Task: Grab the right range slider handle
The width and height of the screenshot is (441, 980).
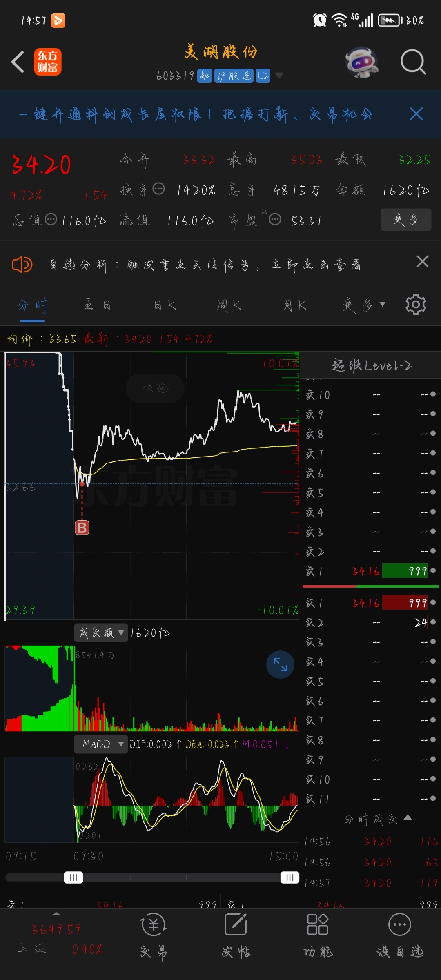Action: [x=290, y=878]
